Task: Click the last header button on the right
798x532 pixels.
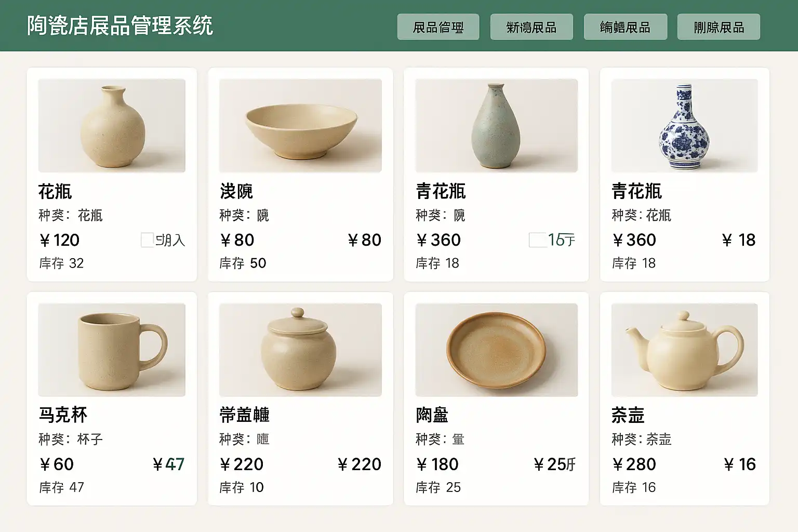Action: pyautogui.click(x=719, y=27)
